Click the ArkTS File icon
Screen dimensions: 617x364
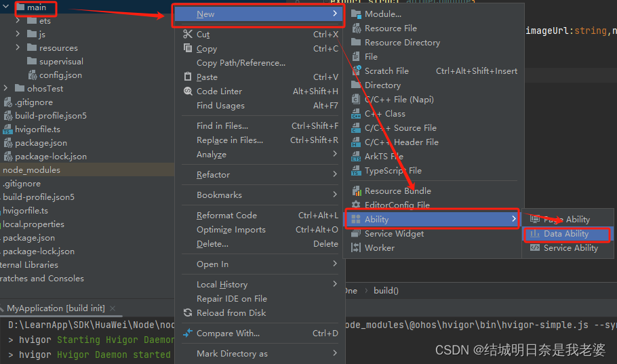(356, 156)
